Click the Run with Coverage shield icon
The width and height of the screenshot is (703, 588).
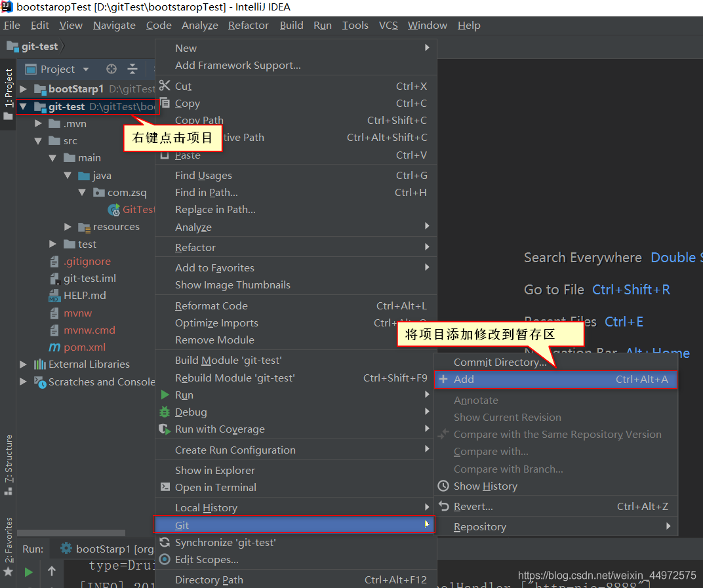click(x=165, y=429)
